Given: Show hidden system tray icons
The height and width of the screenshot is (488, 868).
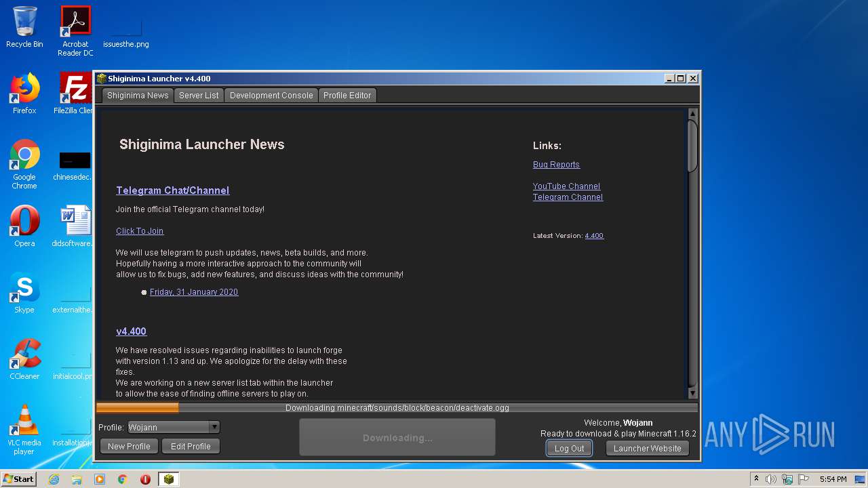Looking at the screenshot, I should pyautogui.click(x=756, y=479).
